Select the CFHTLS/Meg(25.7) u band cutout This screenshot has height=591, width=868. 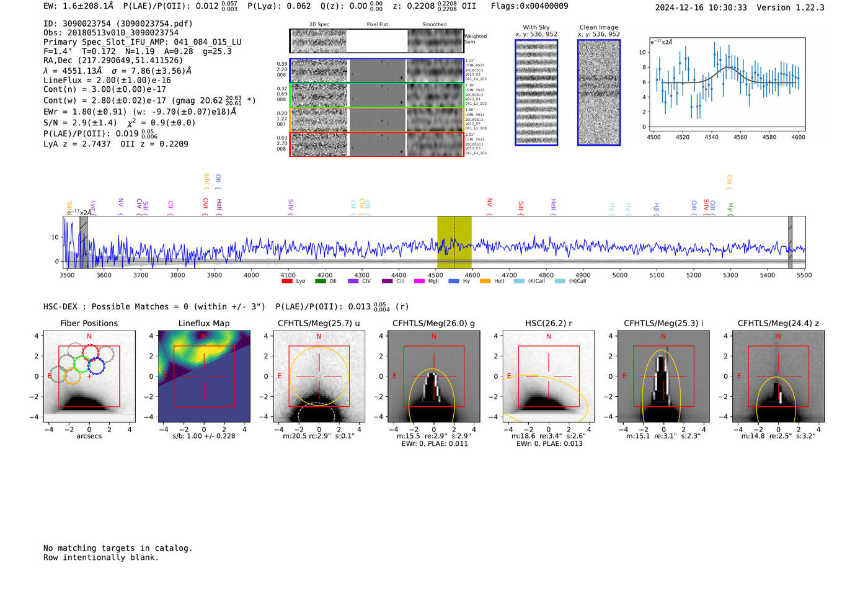(x=319, y=376)
